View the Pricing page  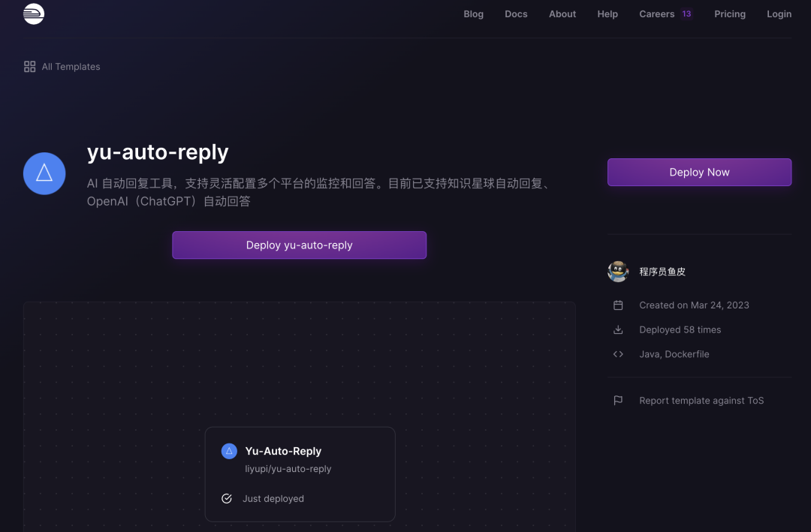(x=730, y=14)
